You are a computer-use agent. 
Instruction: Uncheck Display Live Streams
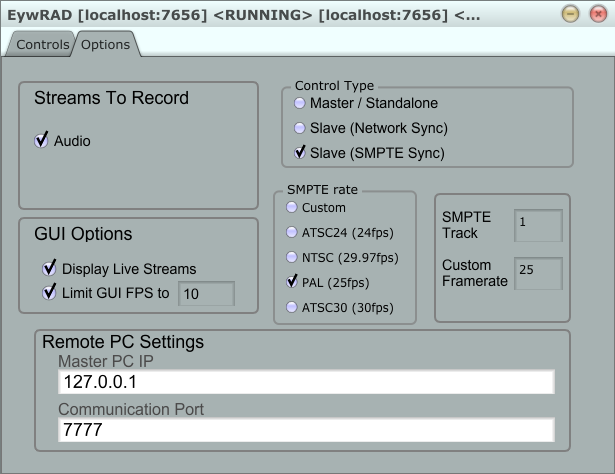pyautogui.click(x=49, y=268)
